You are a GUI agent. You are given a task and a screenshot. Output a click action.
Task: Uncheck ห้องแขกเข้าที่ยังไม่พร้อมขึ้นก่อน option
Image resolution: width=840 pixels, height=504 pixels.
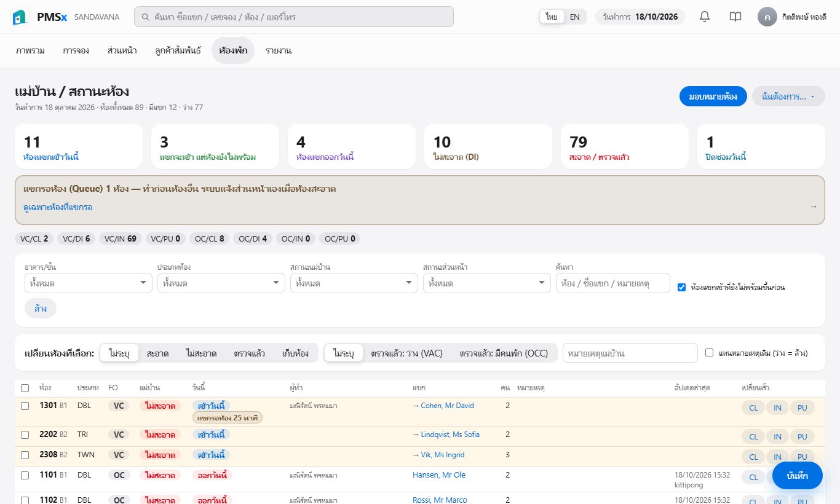coord(681,287)
